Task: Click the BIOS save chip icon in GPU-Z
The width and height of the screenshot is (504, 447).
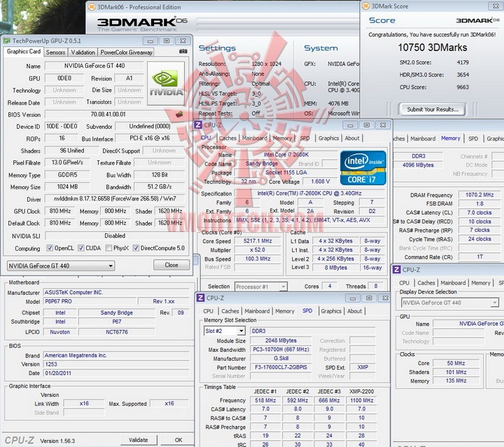Action: point(179,114)
